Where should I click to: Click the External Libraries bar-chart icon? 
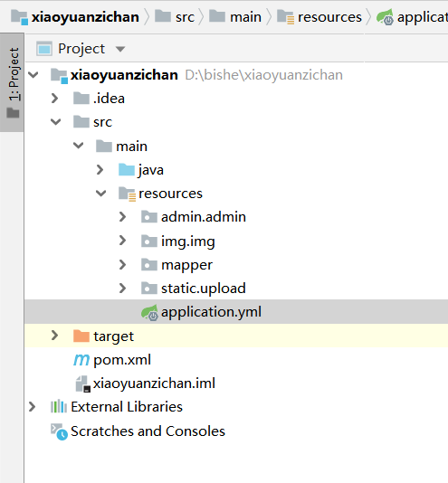[59, 407]
